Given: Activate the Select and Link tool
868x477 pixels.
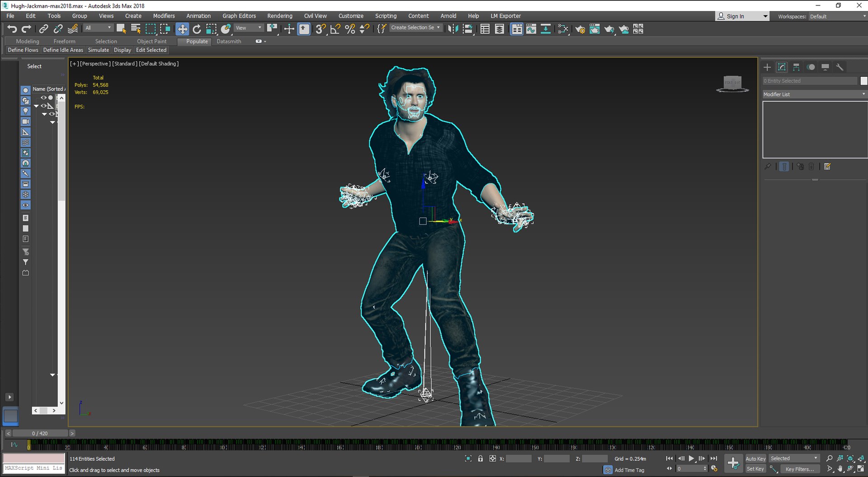Looking at the screenshot, I should (43, 29).
